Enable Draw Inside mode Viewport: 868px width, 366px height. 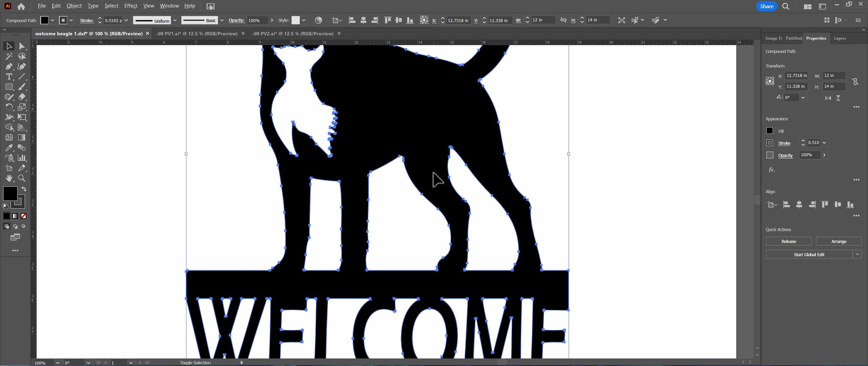(23, 226)
